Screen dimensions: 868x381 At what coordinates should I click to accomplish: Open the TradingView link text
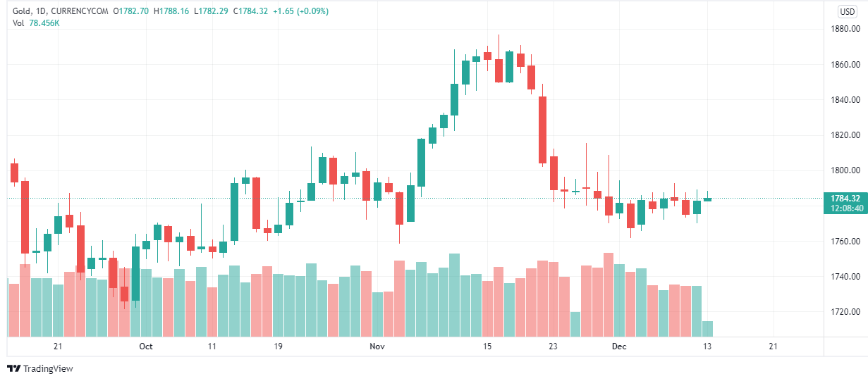(x=48, y=368)
